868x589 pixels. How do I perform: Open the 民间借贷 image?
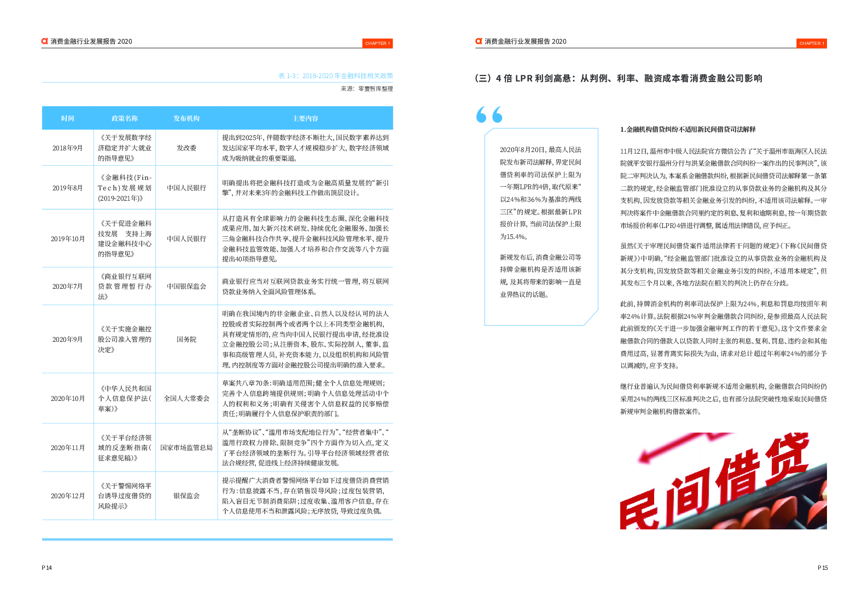(723, 481)
